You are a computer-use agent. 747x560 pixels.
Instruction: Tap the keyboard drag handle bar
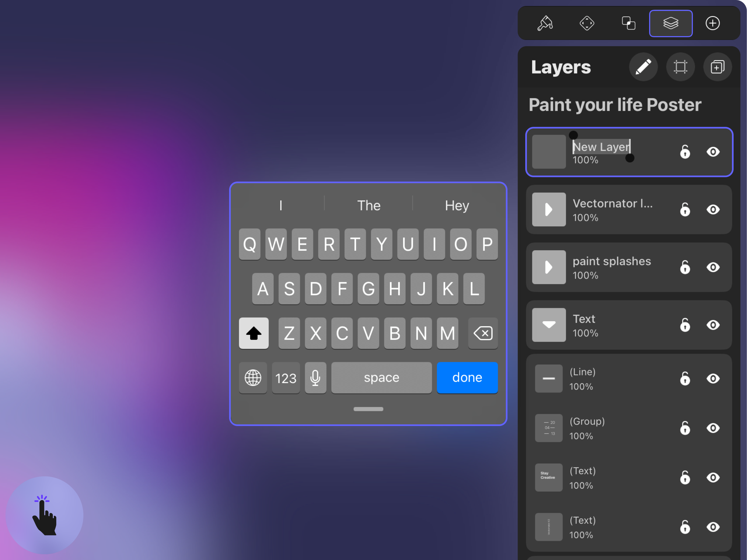(x=368, y=409)
